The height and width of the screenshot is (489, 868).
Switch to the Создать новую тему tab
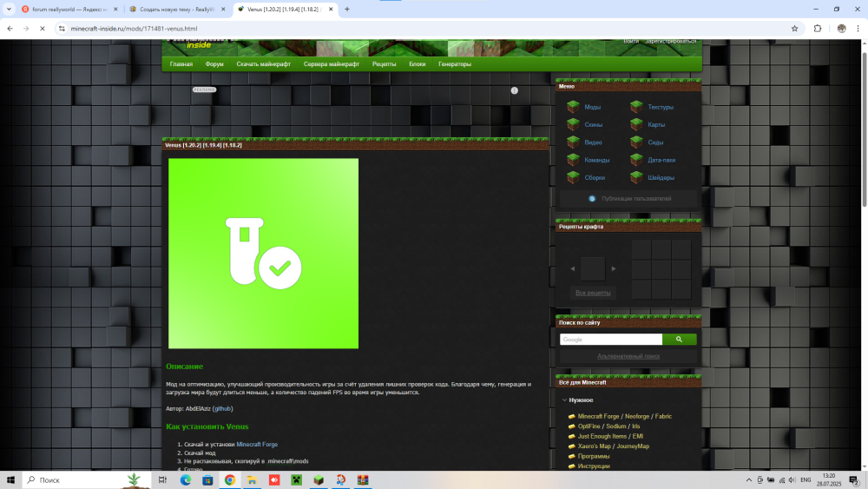pos(176,9)
